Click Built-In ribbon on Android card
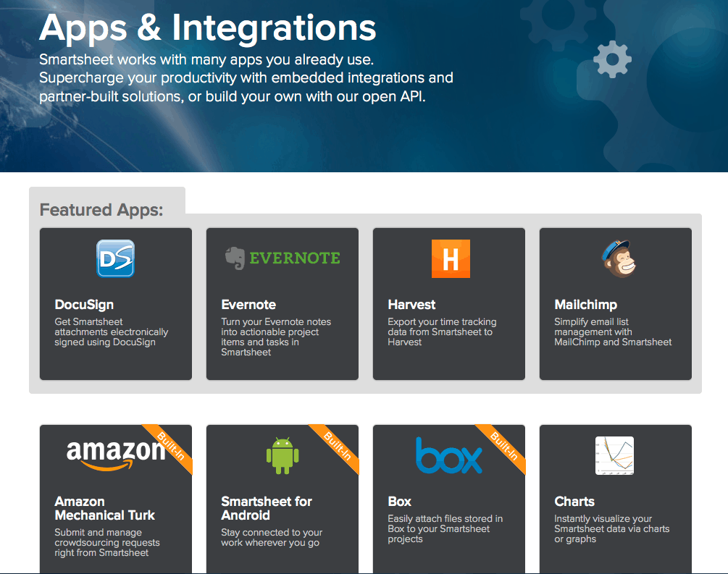The width and height of the screenshot is (728, 574). click(338, 447)
